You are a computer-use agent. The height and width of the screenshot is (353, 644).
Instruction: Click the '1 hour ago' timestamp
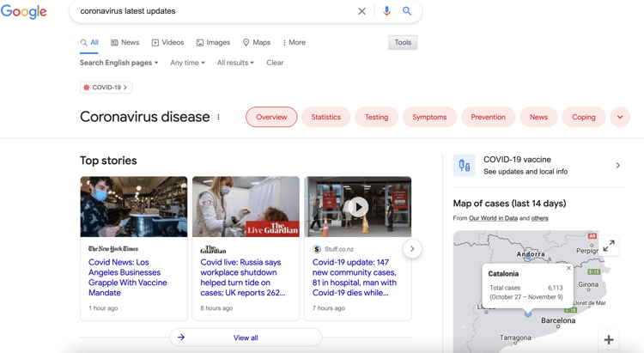click(x=103, y=308)
